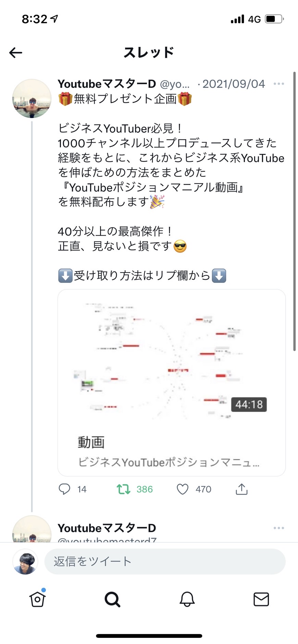Tap the YoutubeマスターD name on first tweet
Viewport: 298px width, 644px height.
pyautogui.click(x=107, y=84)
